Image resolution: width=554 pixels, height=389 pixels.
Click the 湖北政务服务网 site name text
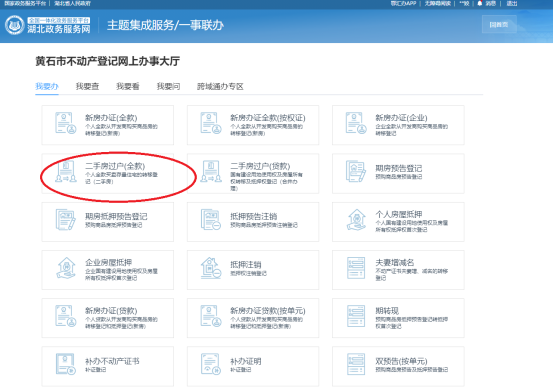tap(59, 29)
